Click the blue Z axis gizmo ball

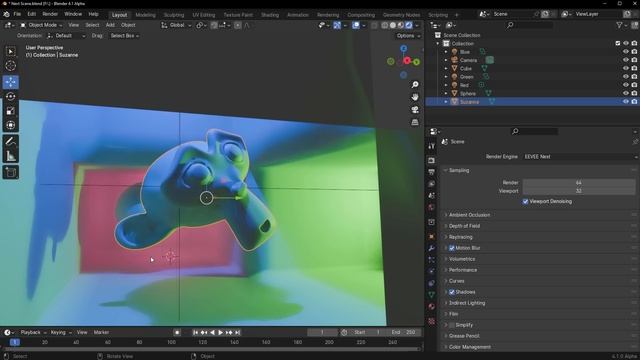tap(403, 49)
